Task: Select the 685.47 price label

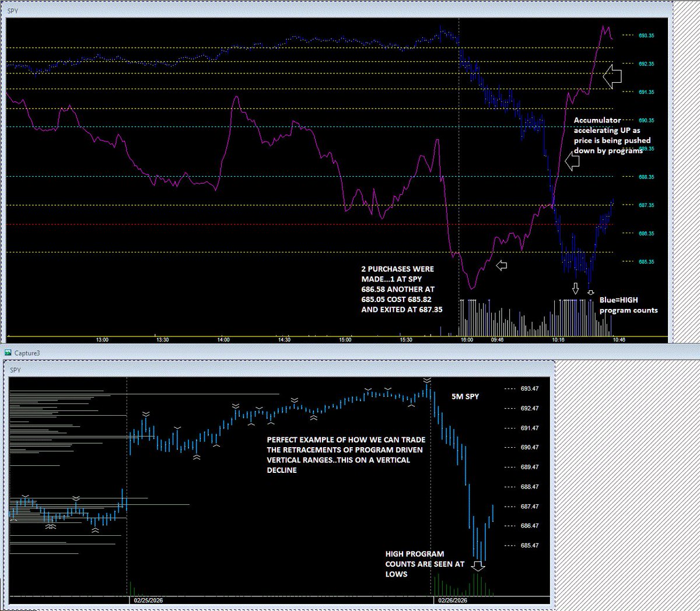Action: [x=530, y=546]
